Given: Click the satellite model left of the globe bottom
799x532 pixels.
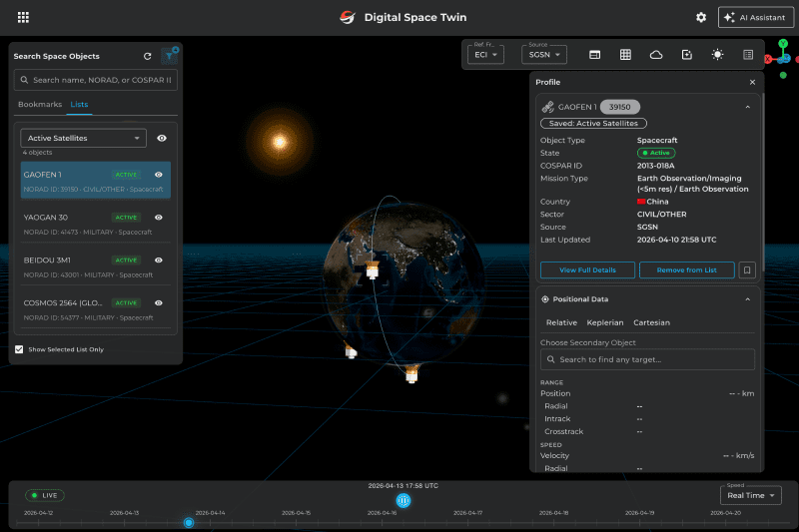Looking at the screenshot, I should click(x=352, y=351).
